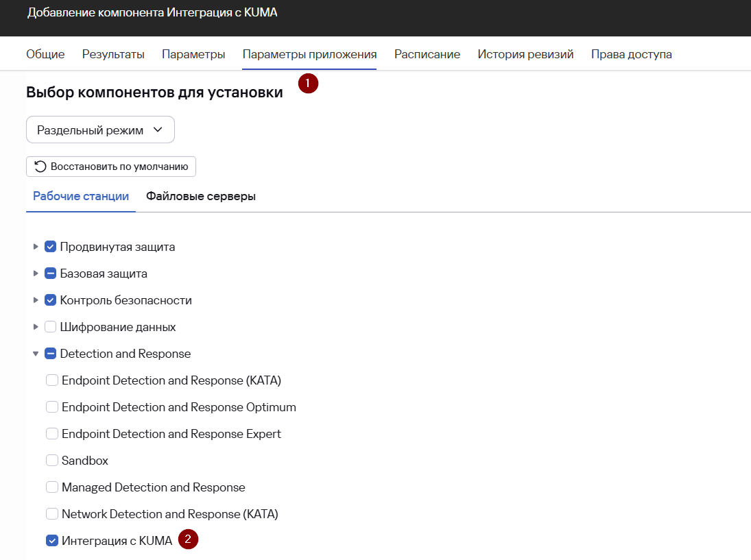Expand the Продвинутая защита tree node
Screen dimensions: 751x560
click(36, 247)
